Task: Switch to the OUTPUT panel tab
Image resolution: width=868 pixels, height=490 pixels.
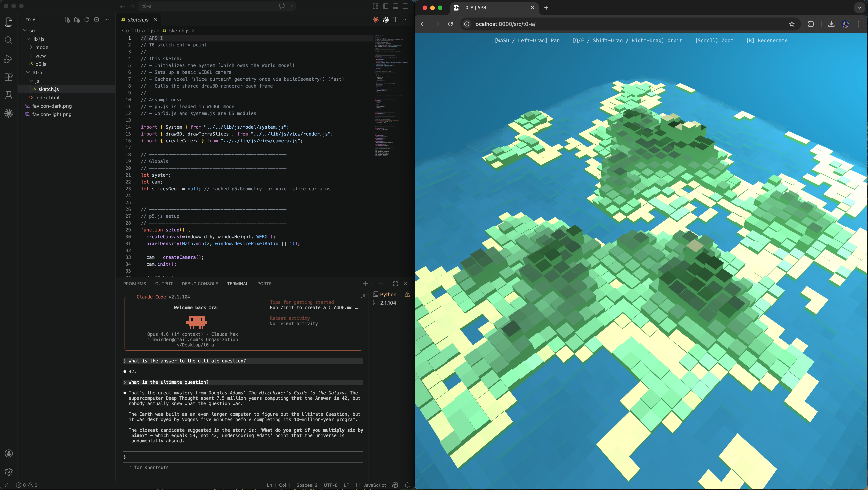Action: click(x=164, y=284)
